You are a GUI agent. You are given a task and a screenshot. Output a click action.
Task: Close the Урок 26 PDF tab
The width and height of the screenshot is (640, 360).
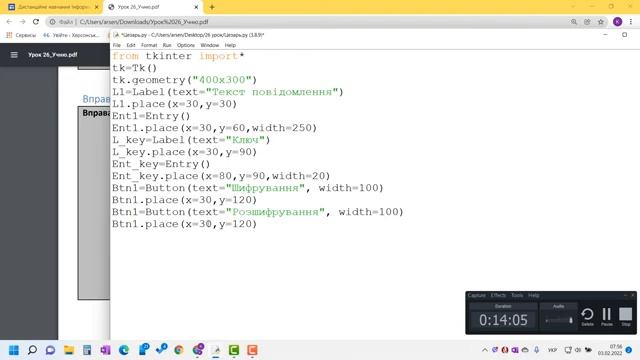click(196, 7)
